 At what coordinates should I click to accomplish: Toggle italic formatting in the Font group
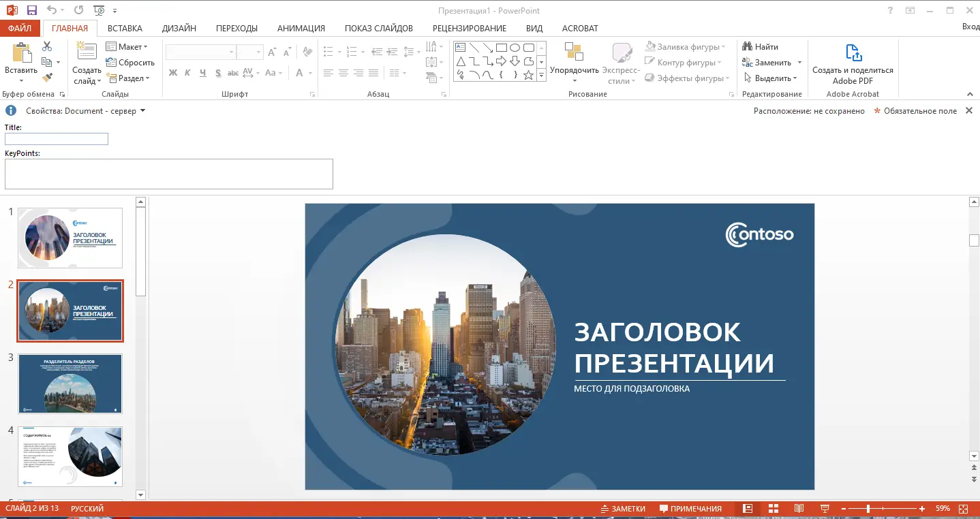coord(187,73)
